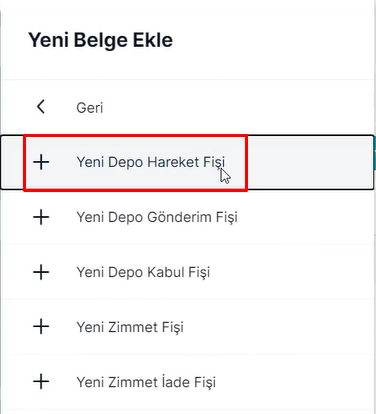Select the Yeni Depo Hareket Fişi text
The image size is (376, 414).
point(151,162)
